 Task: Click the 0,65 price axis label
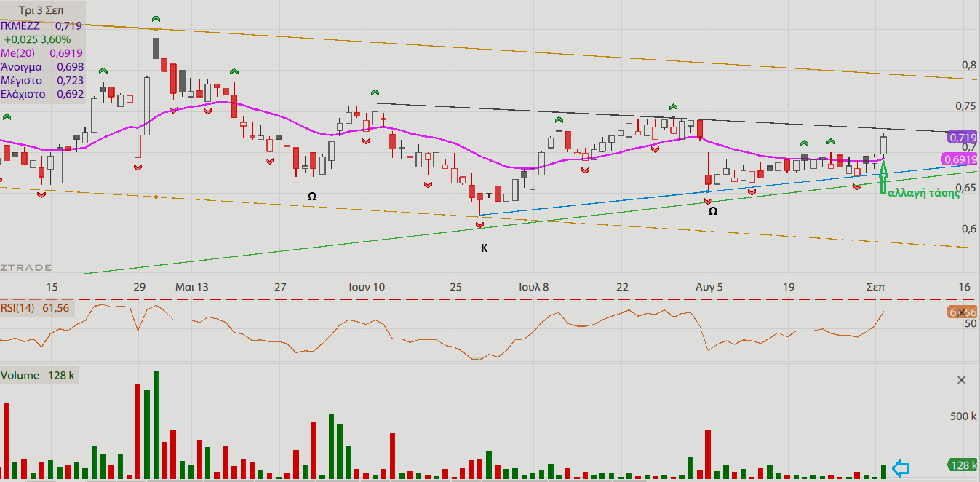click(x=965, y=188)
